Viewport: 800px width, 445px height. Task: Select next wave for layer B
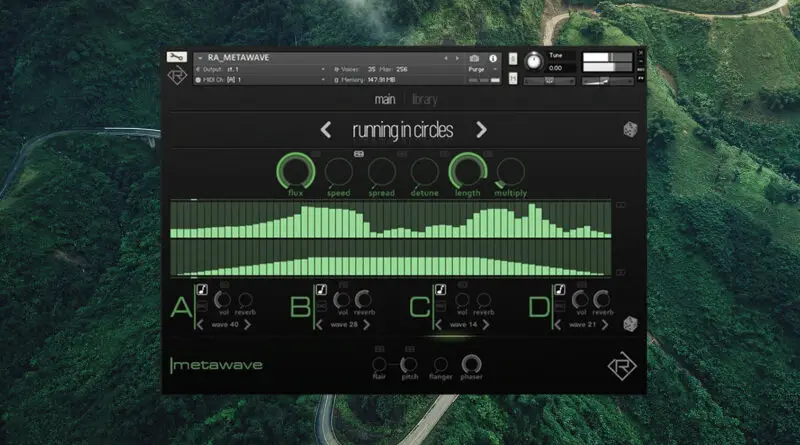tap(366, 325)
